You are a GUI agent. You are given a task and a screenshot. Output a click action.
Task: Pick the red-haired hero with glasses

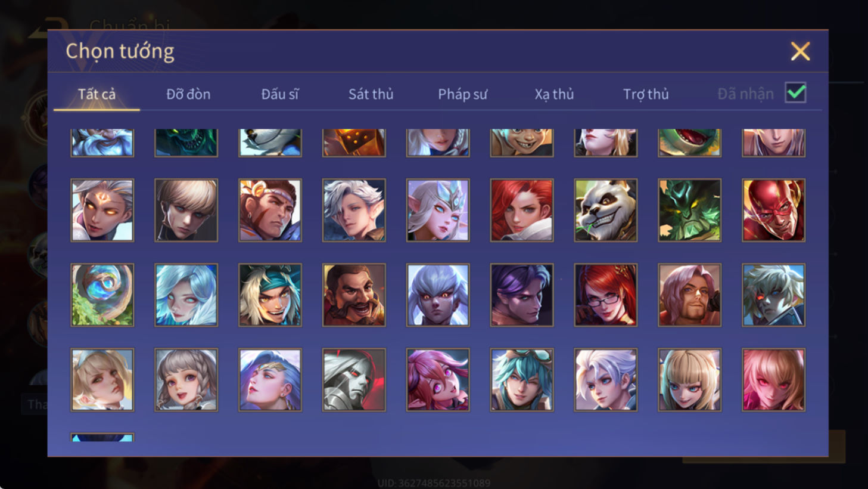point(605,295)
